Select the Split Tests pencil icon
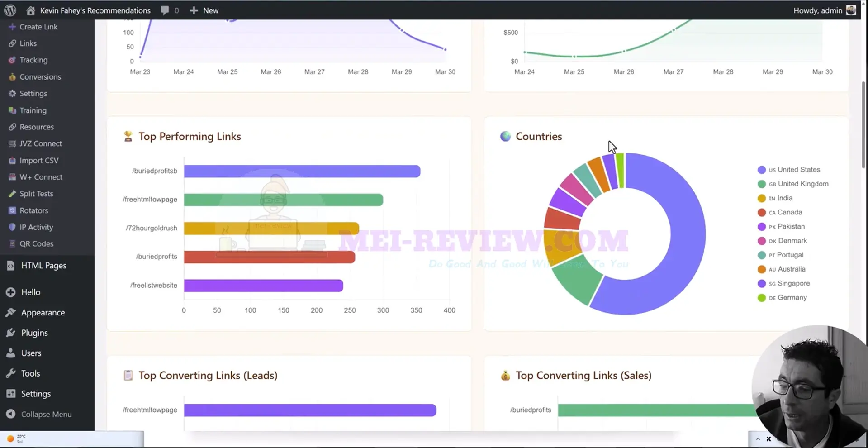Screen dimensions: 868x448 (12, 194)
